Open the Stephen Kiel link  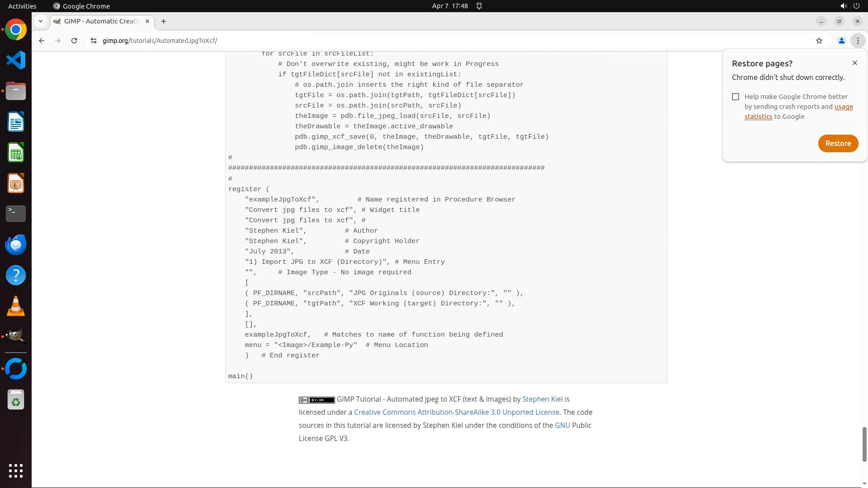[542, 399]
